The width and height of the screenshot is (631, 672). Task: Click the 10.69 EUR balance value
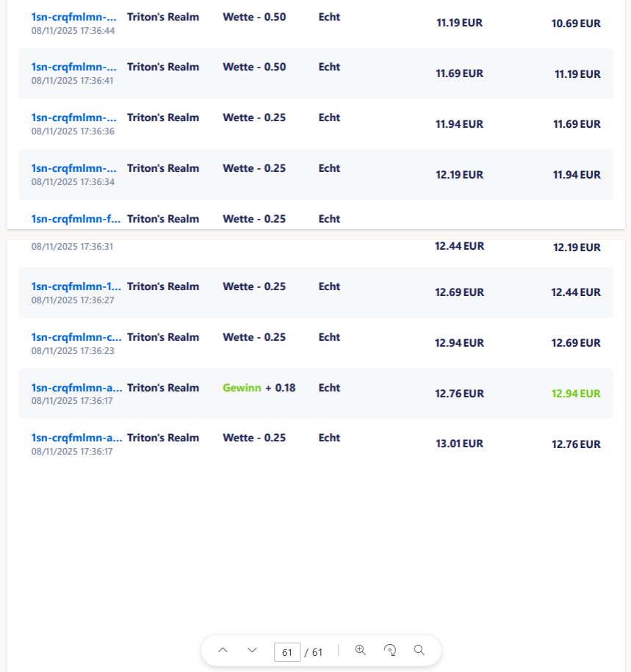(576, 24)
